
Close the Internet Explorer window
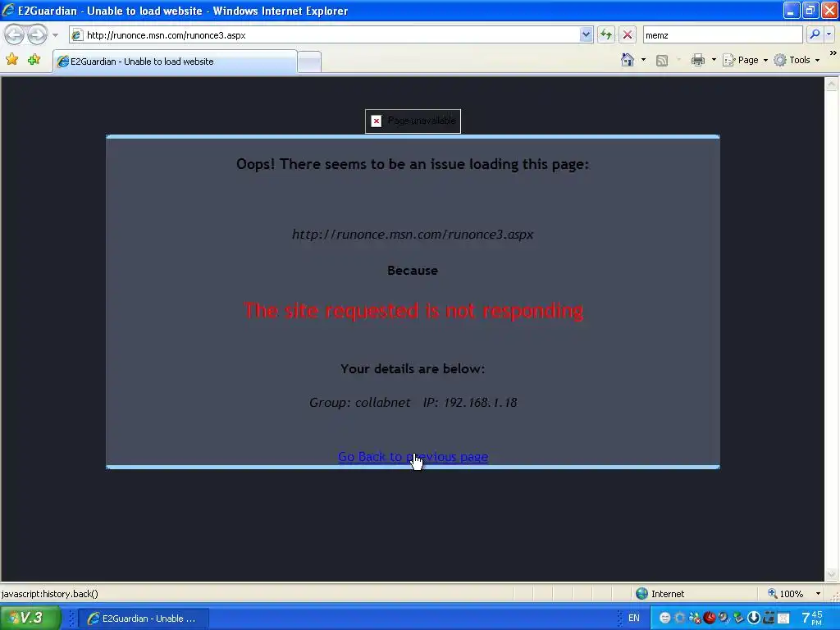click(x=829, y=10)
